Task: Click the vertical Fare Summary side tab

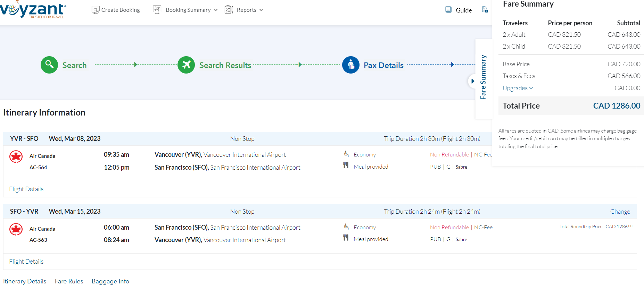Action: pos(483,77)
